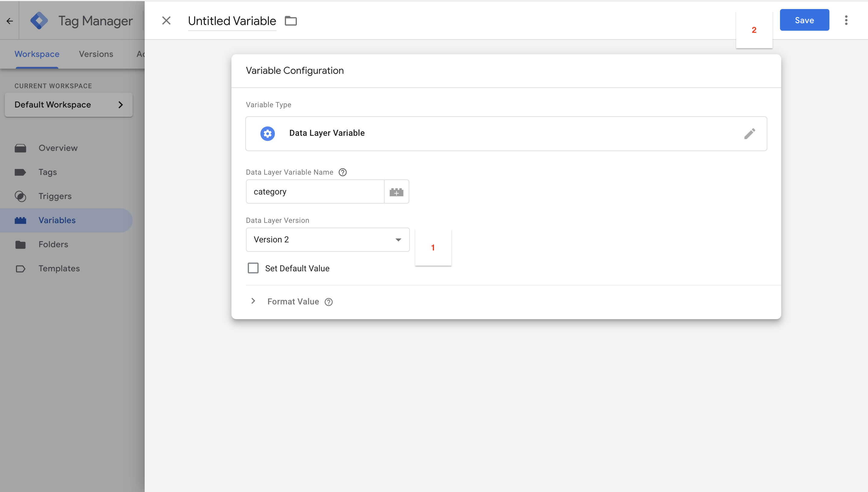Viewport: 868px width, 492px height.
Task: Go to Triggers in the sidebar
Action: click(55, 196)
